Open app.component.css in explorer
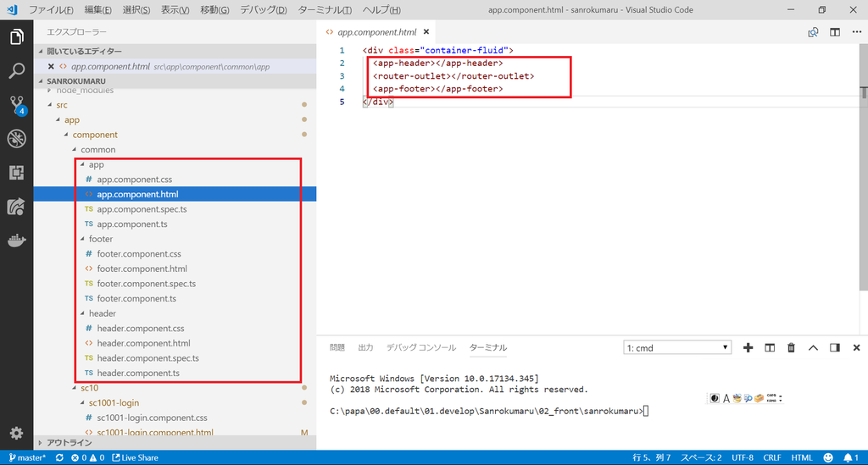This screenshot has height=465, width=868. pyautogui.click(x=135, y=180)
